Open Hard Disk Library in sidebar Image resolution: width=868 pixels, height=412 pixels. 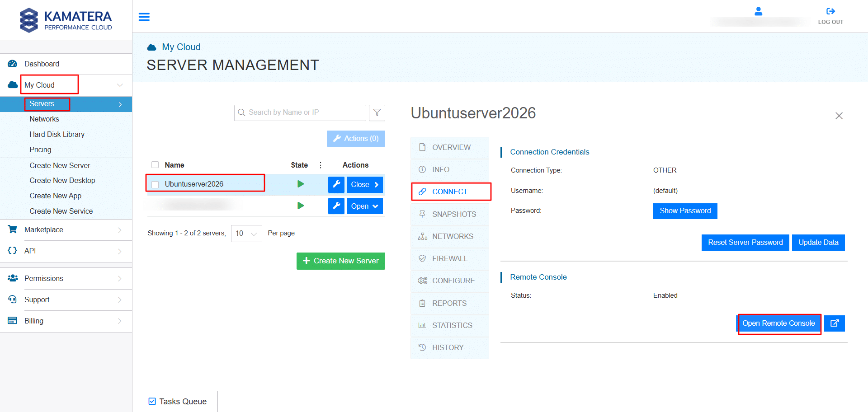(57, 135)
